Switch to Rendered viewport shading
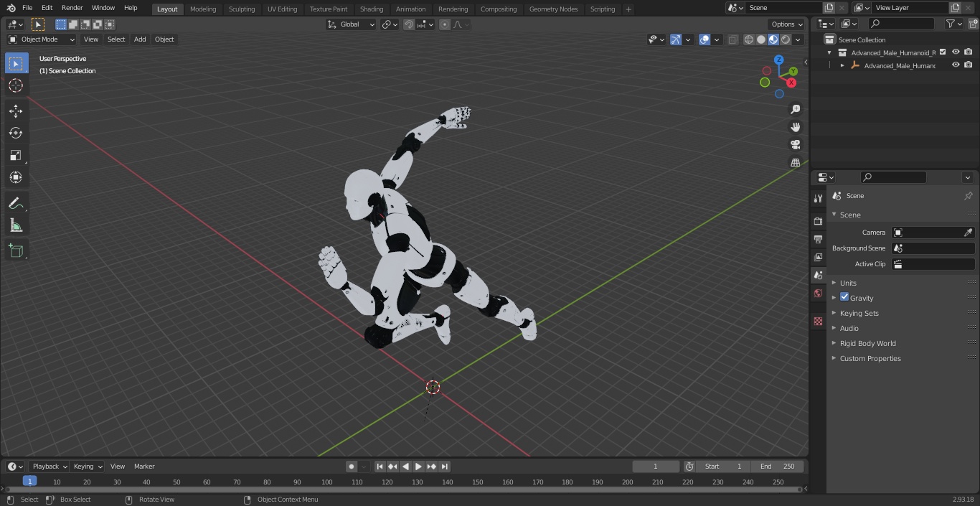 786,39
